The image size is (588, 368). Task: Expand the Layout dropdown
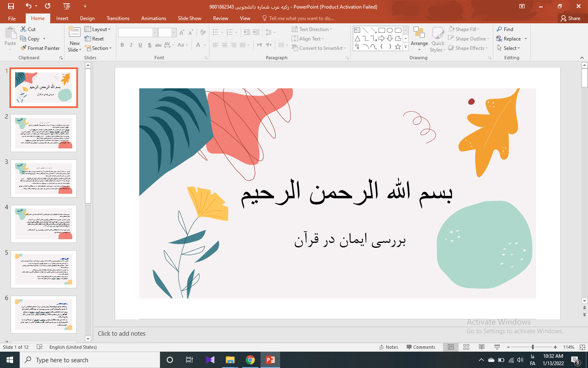98,29
